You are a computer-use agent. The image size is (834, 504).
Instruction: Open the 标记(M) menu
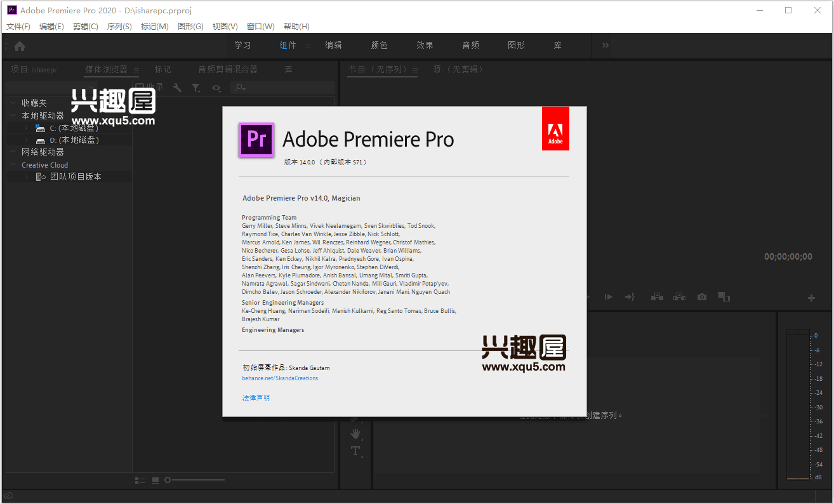[x=155, y=27]
